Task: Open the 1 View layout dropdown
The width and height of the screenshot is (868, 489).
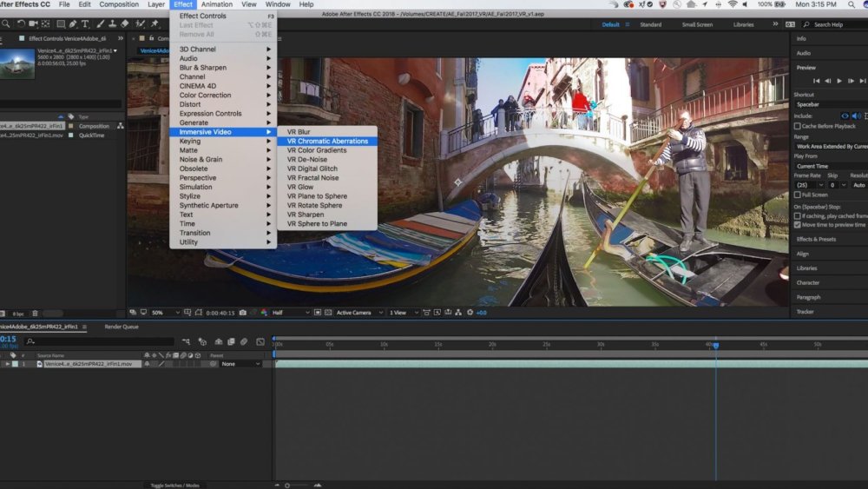Action: click(x=403, y=313)
